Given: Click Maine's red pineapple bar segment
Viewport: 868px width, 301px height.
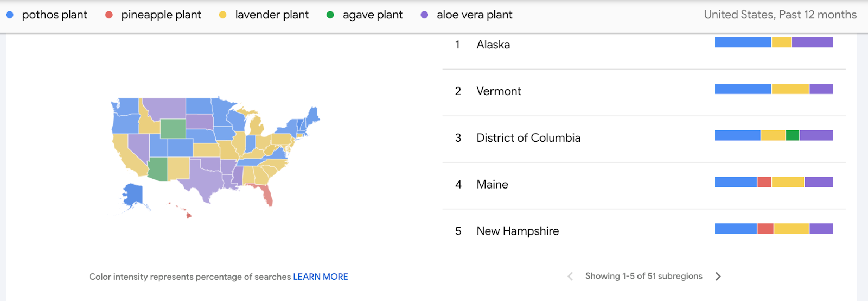Looking at the screenshot, I should coord(764,182).
